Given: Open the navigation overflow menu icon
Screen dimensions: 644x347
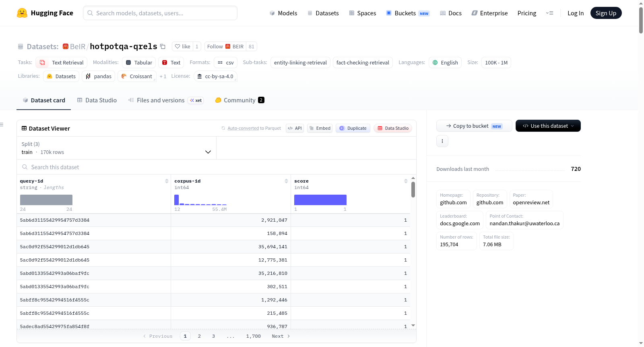Looking at the screenshot, I should pos(549,13).
